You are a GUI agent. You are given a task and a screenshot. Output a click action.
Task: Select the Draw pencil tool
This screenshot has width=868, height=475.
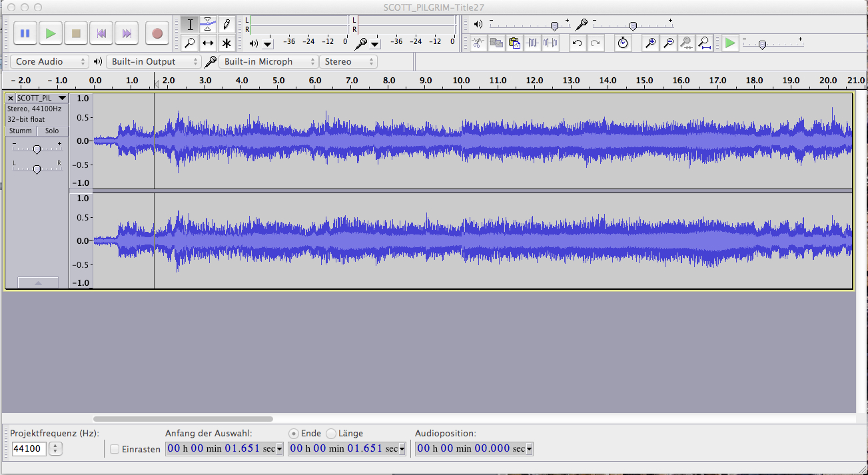(x=226, y=25)
